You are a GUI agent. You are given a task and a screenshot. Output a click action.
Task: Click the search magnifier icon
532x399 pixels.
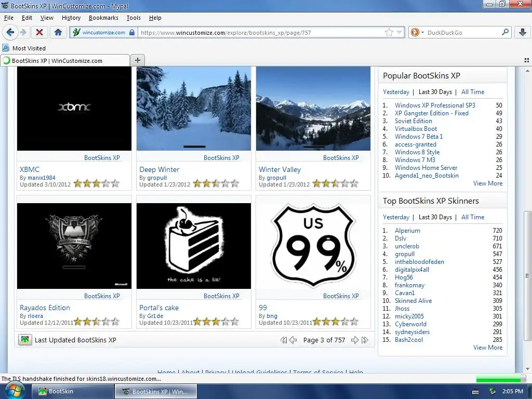click(505, 32)
